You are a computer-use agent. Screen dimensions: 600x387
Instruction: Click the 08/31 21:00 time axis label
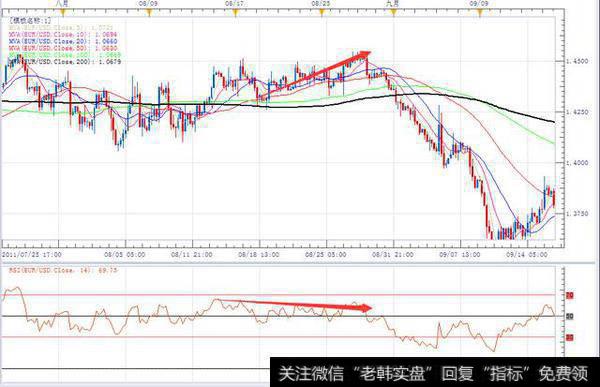point(393,254)
